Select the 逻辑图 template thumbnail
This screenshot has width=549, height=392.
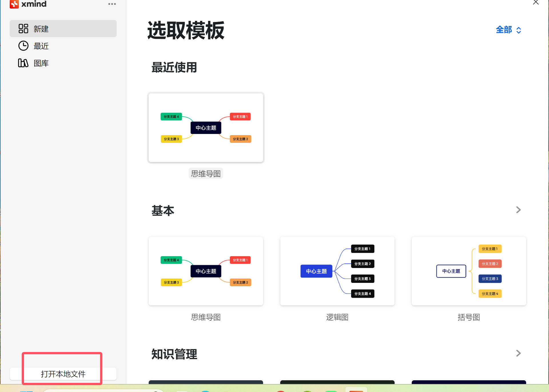(x=337, y=271)
